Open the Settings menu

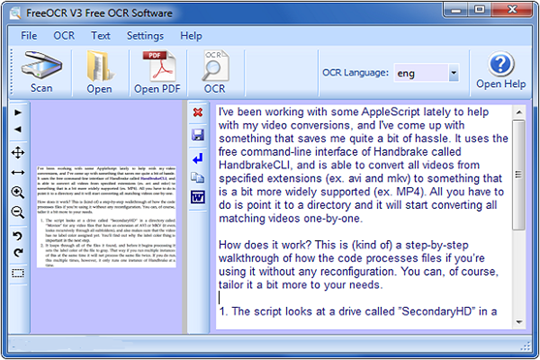coord(145,35)
